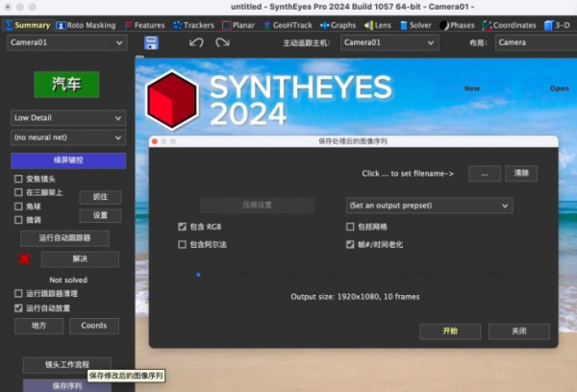The width and height of the screenshot is (577, 392).
Task: Switch to GeoHTrack room
Action: (288, 25)
